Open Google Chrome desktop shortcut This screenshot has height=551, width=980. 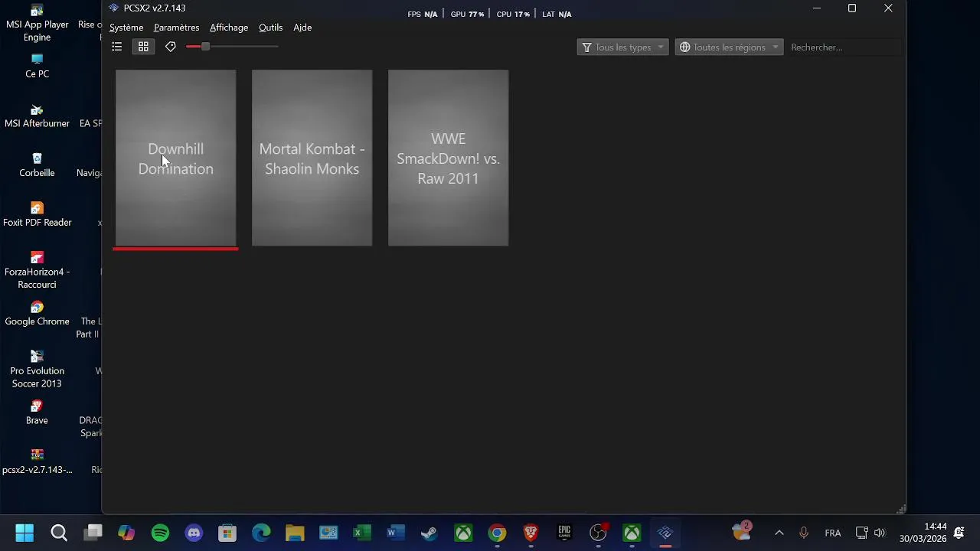pos(37,314)
